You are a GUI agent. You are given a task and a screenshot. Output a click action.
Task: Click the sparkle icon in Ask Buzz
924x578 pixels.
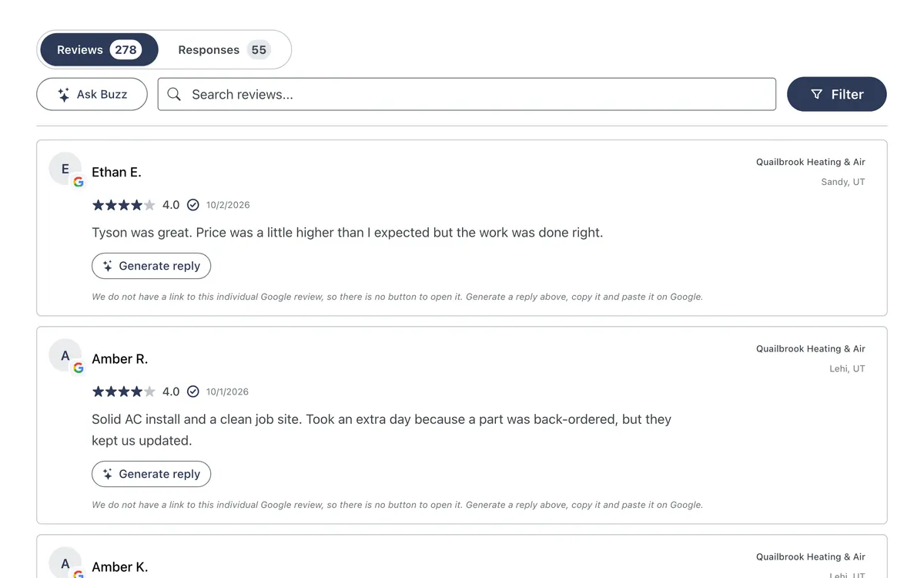pyautogui.click(x=64, y=95)
